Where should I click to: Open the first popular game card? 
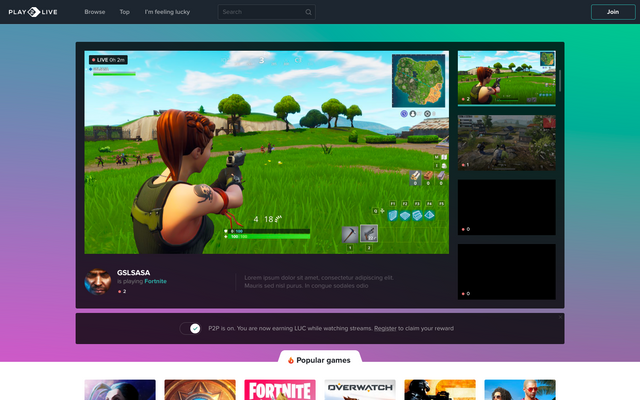120,390
